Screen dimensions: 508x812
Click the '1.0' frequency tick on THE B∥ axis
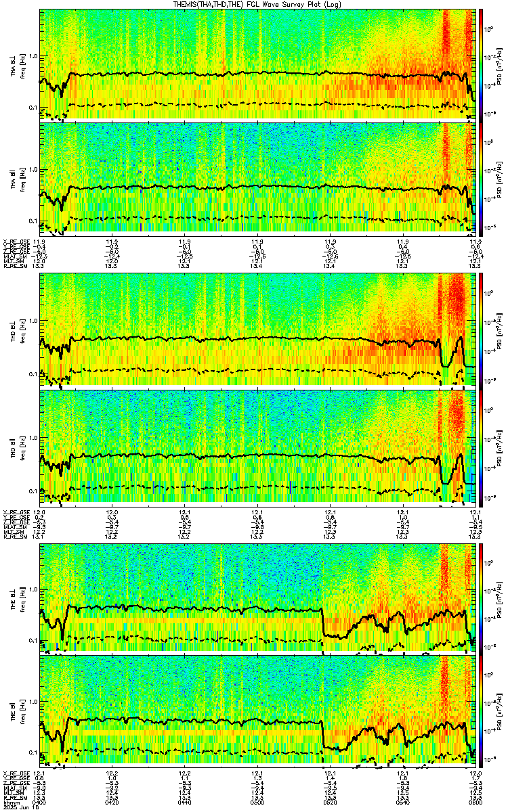[x=33, y=700]
